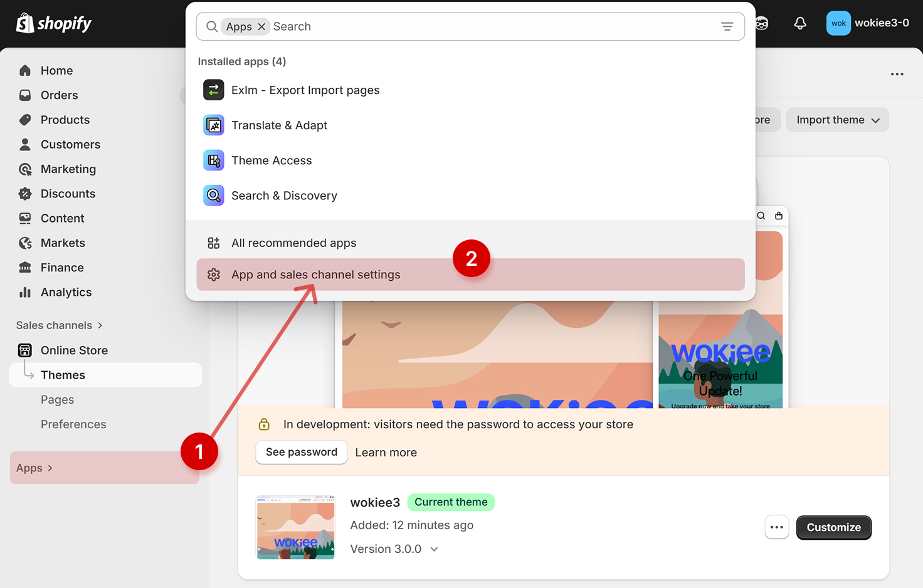This screenshot has height=588, width=923.
Task: Click the wokiee3 theme thumbnail
Action: [295, 527]
